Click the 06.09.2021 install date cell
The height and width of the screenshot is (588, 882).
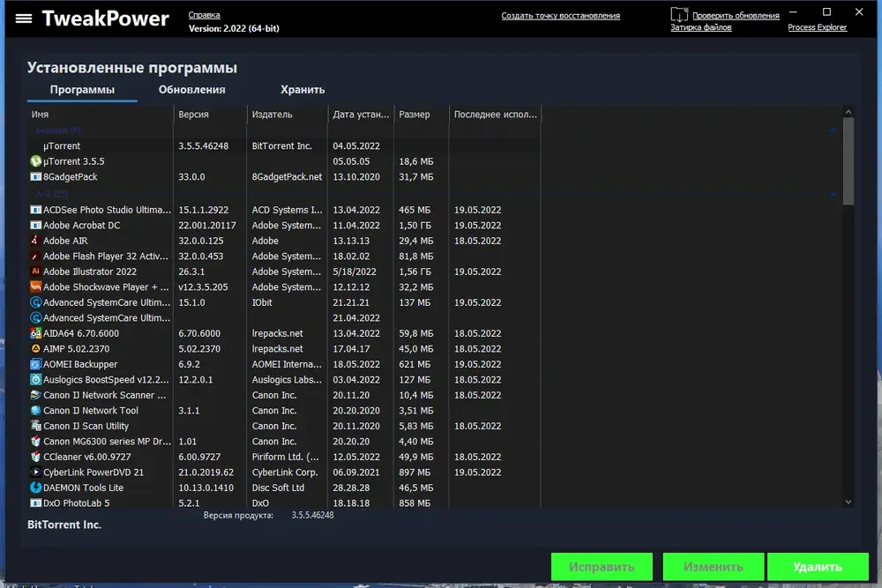356,473
